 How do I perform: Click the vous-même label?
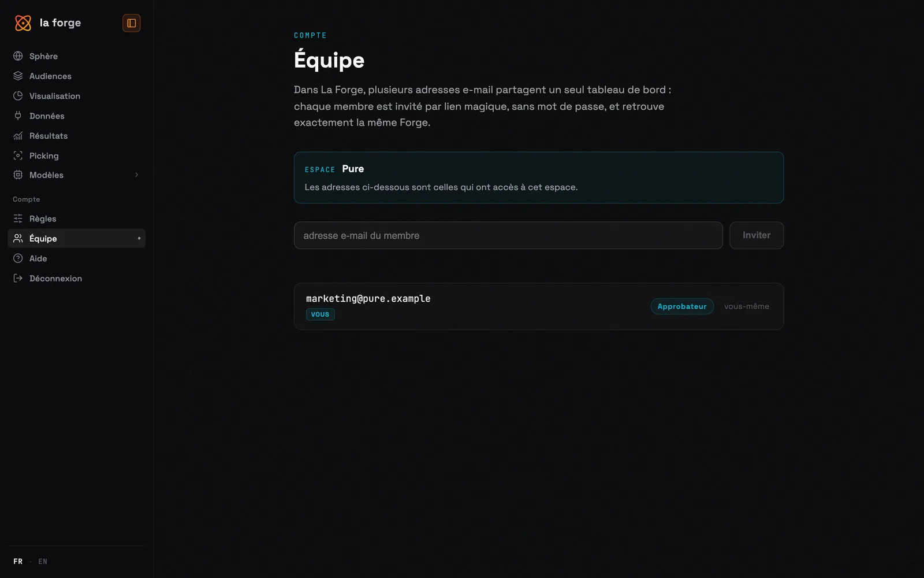pos(746,306)
